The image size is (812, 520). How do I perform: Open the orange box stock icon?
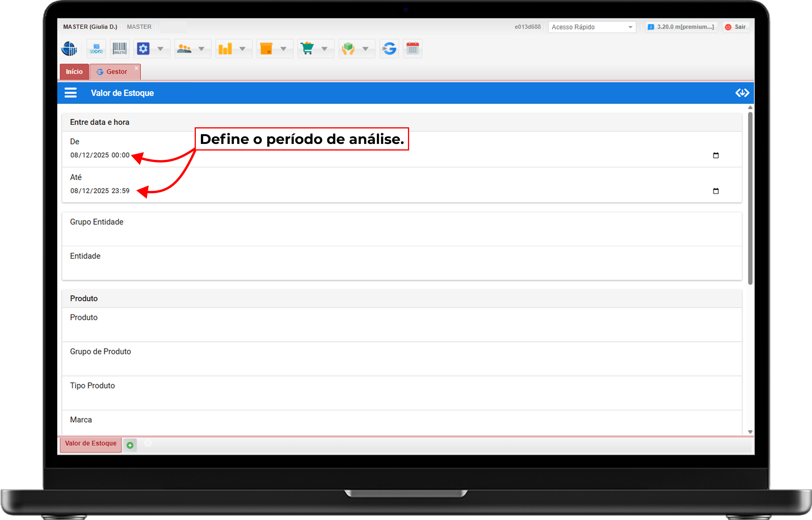click(266, 49)
